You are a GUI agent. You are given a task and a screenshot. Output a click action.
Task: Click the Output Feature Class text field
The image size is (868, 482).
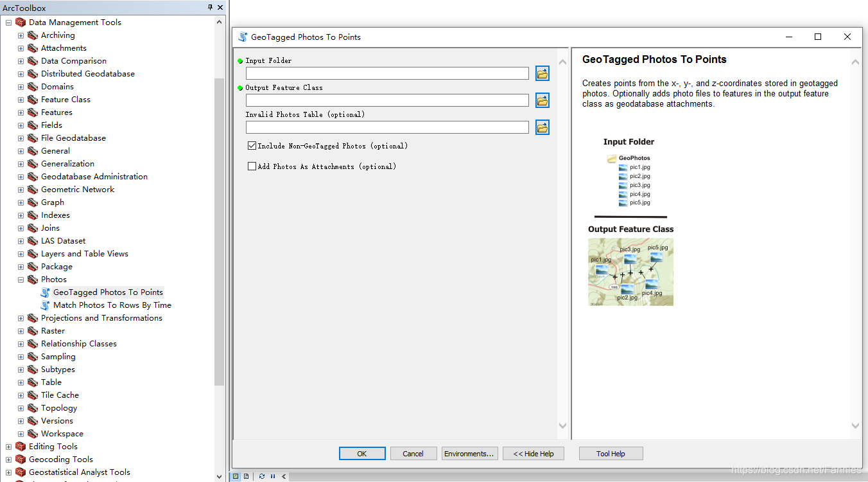click(387, 100)
